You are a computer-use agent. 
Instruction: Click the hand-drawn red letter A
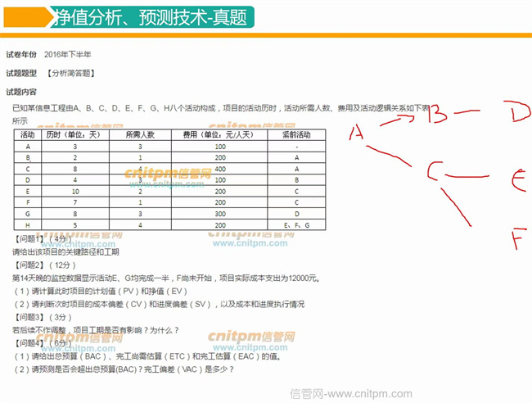coord(357,132)
